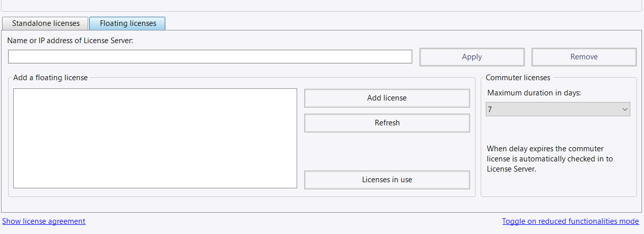Open the Licenses in use dialog

(x=387, y=180)
